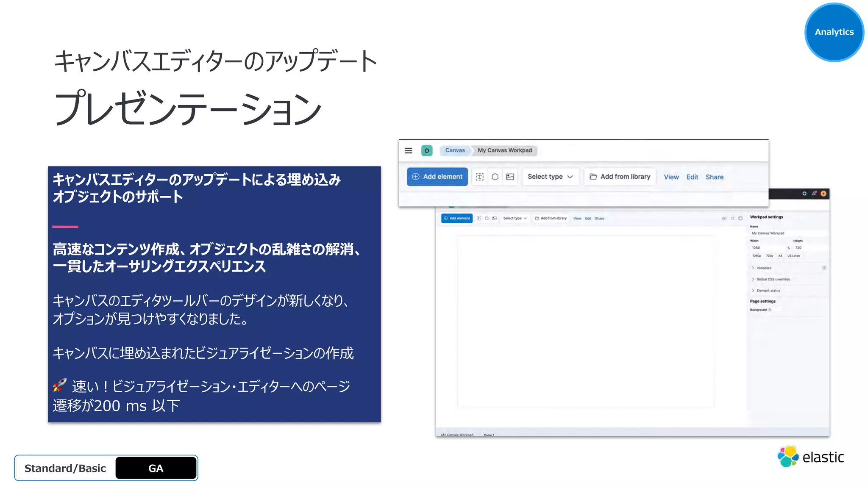This screenshot has width=868, height=488.
Task: Click small image icon in background toolbar
Action: click(494, 219)
